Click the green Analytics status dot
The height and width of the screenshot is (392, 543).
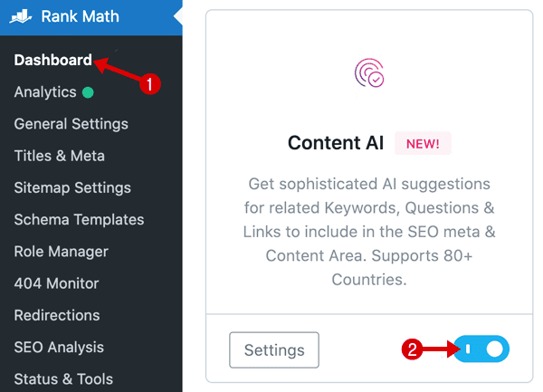pos(88,92)
